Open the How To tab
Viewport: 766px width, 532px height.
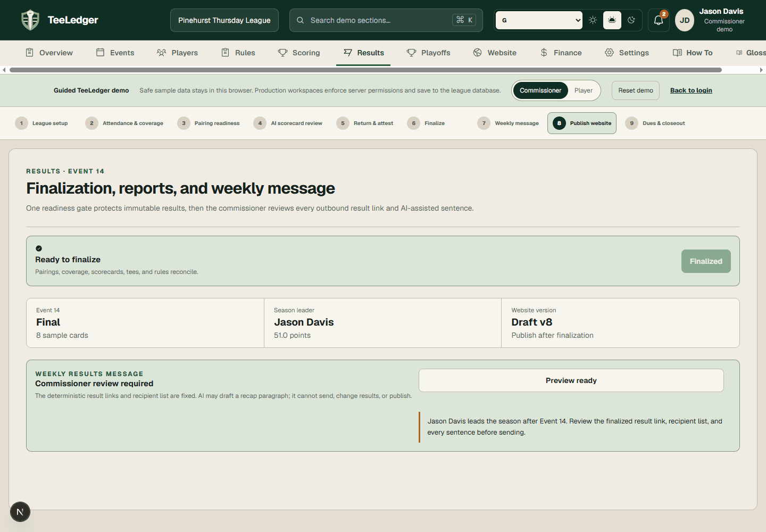tap(692, 53)
